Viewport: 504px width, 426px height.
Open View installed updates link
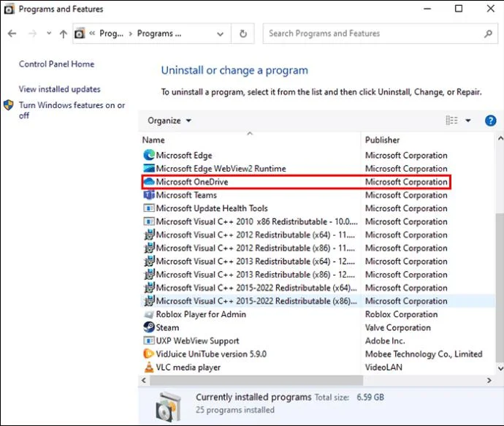59,89
